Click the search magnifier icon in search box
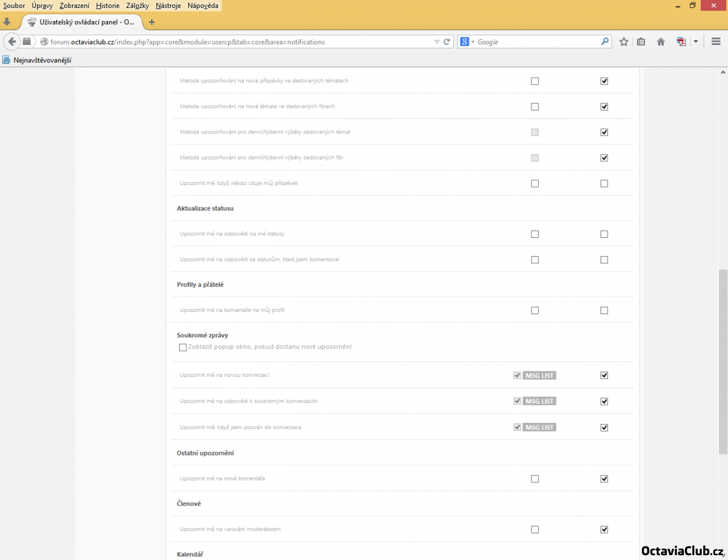The height and width of the screenshot is (560, 728). (x=604, y=42)
